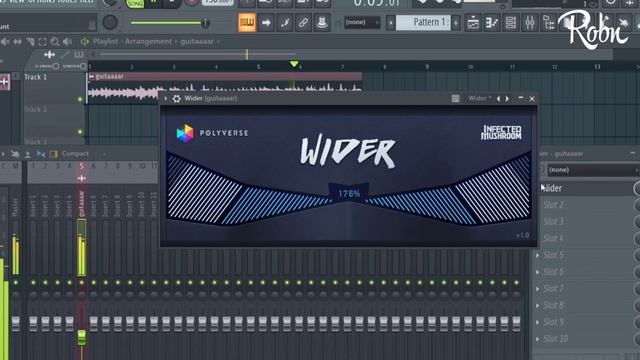
Task: Open the browser tree toolbar icon
Action: tap(548, 22)
